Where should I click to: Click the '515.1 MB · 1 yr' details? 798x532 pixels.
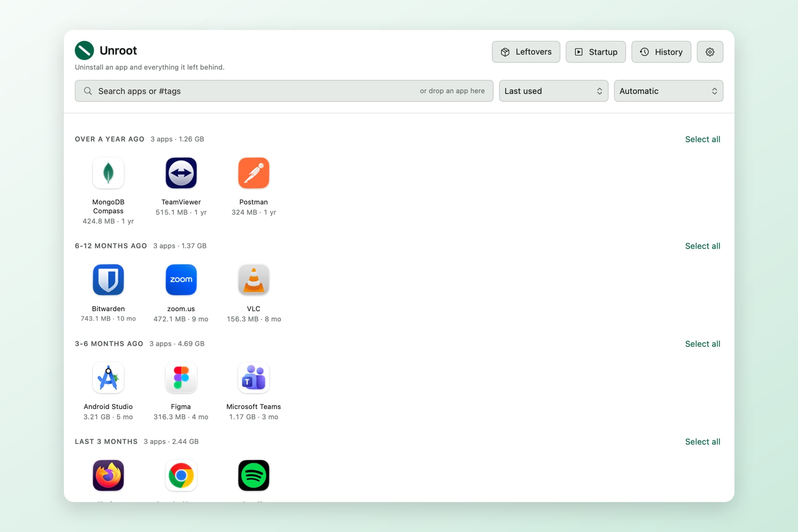click(x=181, y=212)
